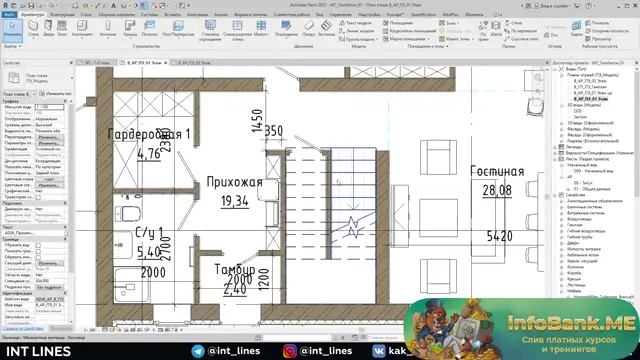This screenshot has height=360, width=640.
Task: Switch to the Аннотации ribbon tab
Action: [x=197, y=15]
